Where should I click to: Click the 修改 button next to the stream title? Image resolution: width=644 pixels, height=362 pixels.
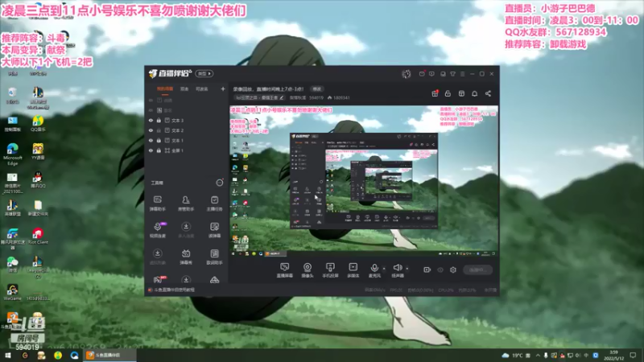[316, 89]
